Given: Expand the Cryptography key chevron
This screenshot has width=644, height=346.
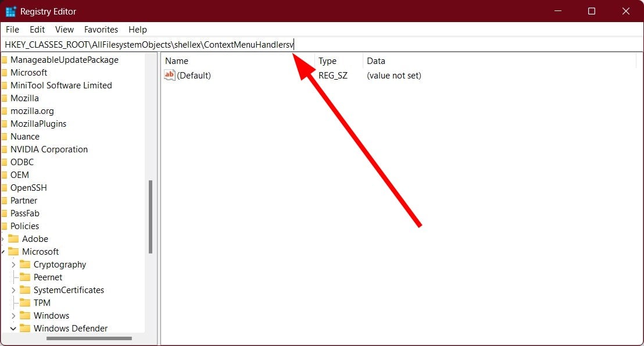Looking at the screenshot, I should point(13,265).
